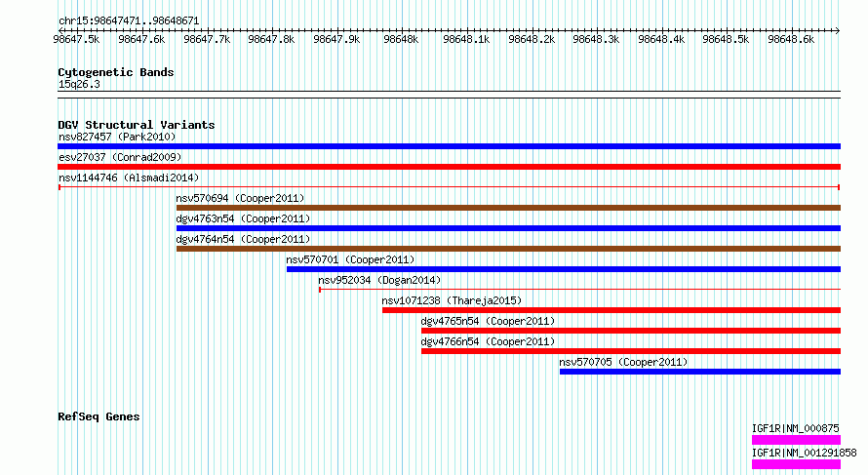Screen dimensions: 868x475
Task: Open the esv27037 (Conrad2009) label
Action: 120,157
